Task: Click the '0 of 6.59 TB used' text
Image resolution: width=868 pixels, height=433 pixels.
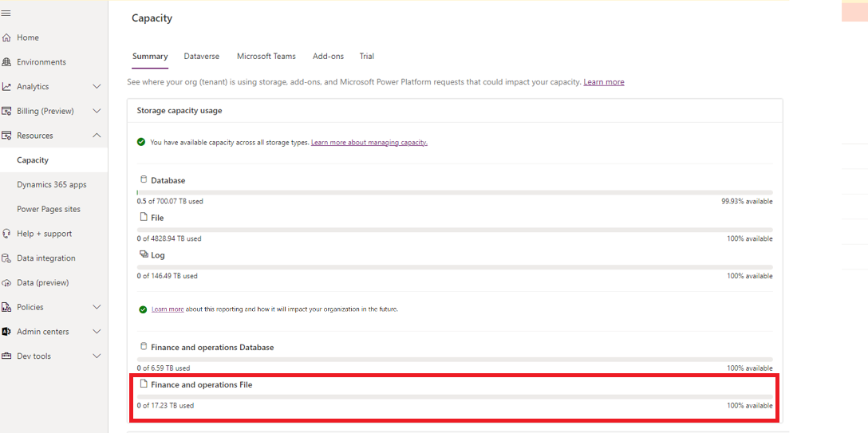Action: [164, 368]
